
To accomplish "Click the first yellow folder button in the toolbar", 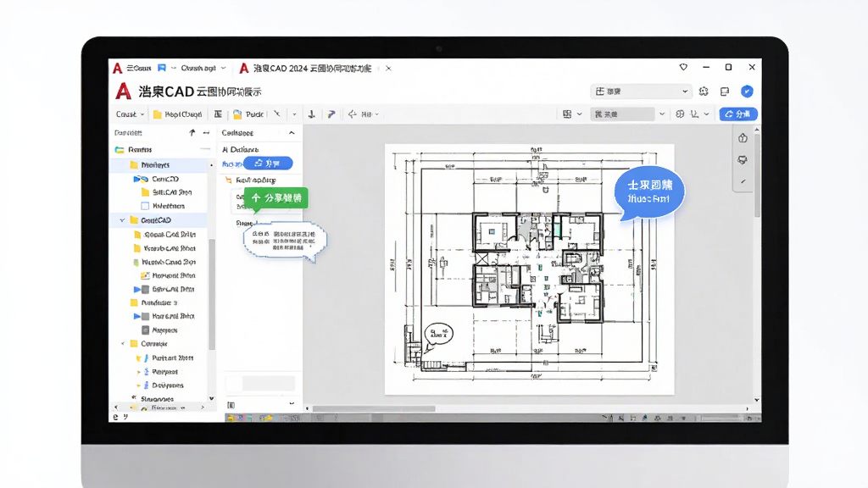I will click(177, 114).
